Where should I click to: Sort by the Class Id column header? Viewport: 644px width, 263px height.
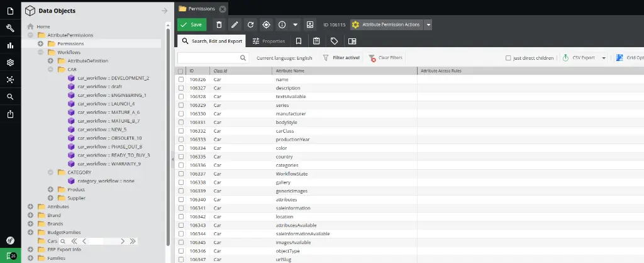(x=241, y=71)
